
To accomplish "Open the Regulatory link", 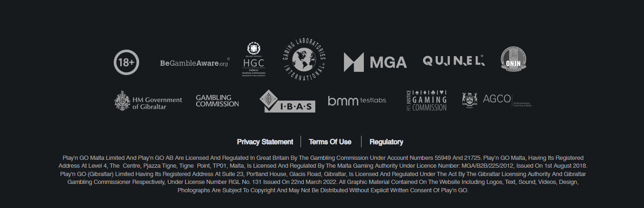I will coord(386,142).
